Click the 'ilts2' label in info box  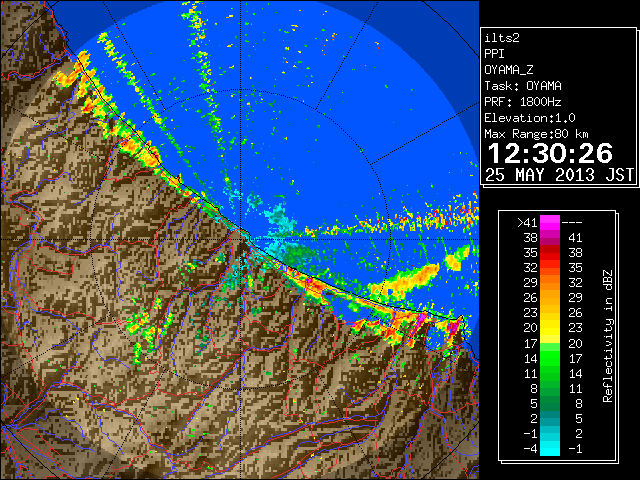coord(502,38)
